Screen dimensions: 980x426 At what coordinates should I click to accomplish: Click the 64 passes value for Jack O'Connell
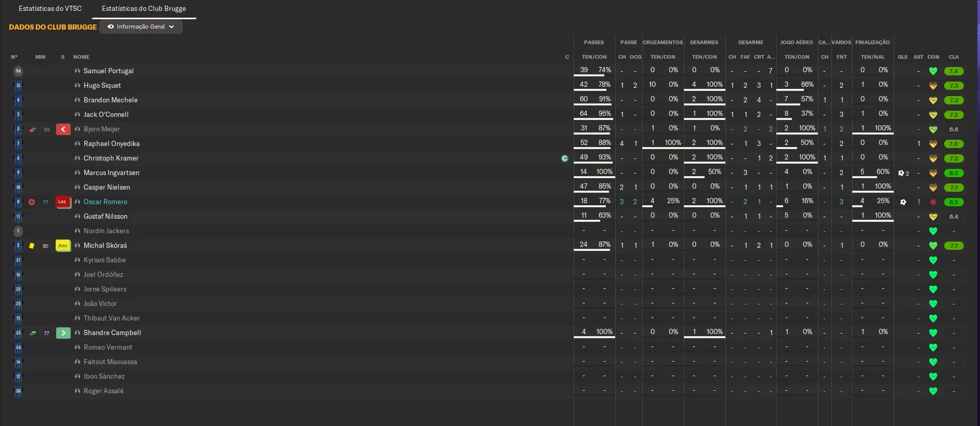point(584,114)
